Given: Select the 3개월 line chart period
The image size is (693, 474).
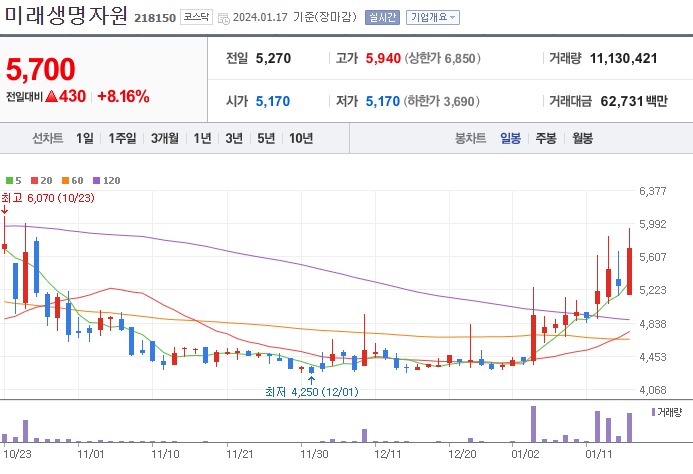Looking at the screenshot, I should (164, 138).
